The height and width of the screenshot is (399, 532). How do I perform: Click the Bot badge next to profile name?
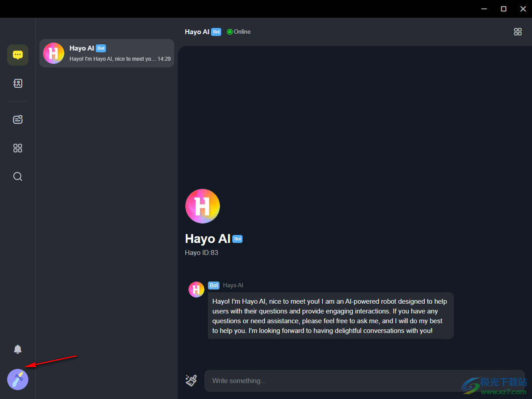pos(238,239)
